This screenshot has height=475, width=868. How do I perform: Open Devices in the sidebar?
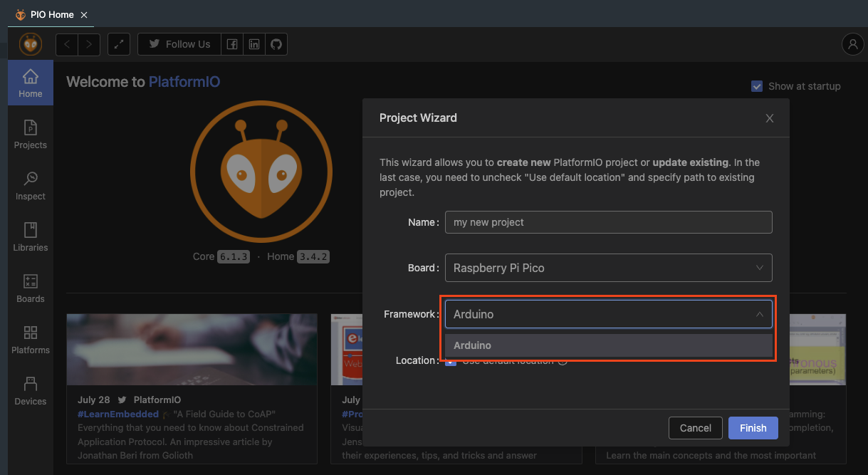pyautogui.click(x=31, y=390)
